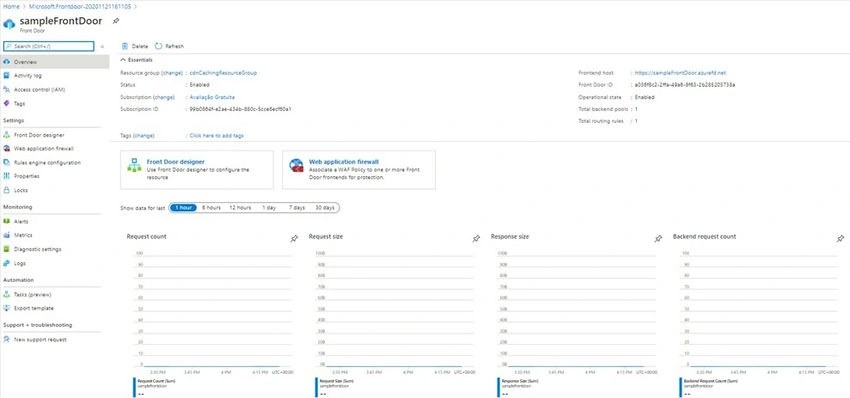Open the sampleFrontDoor.azurefd.net frontend host link
Image resolution: width=850 pixels, height=398 pixels.
tap(680, 72)
